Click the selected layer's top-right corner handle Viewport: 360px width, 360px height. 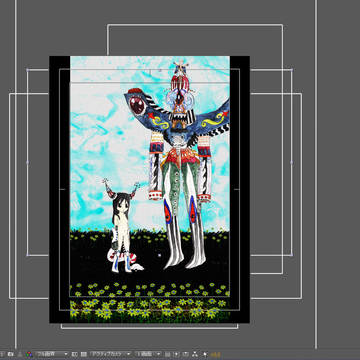(292, 70)
